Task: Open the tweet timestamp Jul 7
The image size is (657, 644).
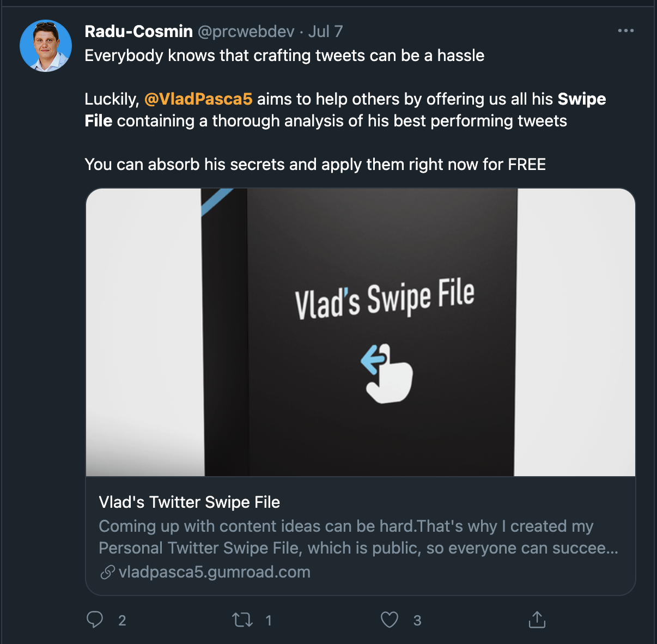Action: [x=326, y=31]
